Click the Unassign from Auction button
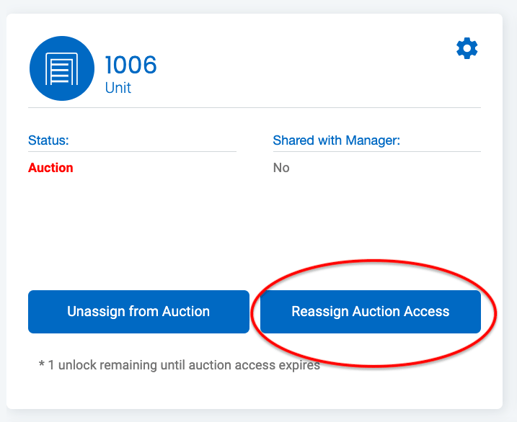This screenshot has height=422, width=517. [x=139, y=312]
